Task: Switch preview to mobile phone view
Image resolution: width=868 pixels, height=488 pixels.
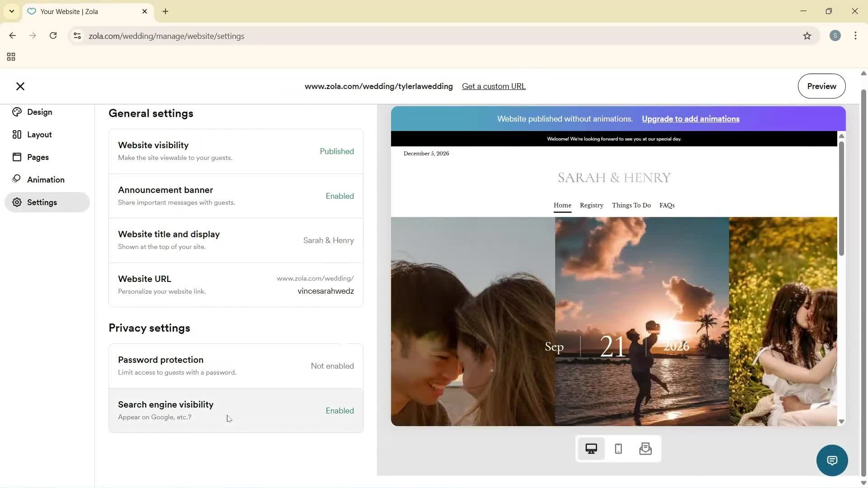Action: point(618,449)
